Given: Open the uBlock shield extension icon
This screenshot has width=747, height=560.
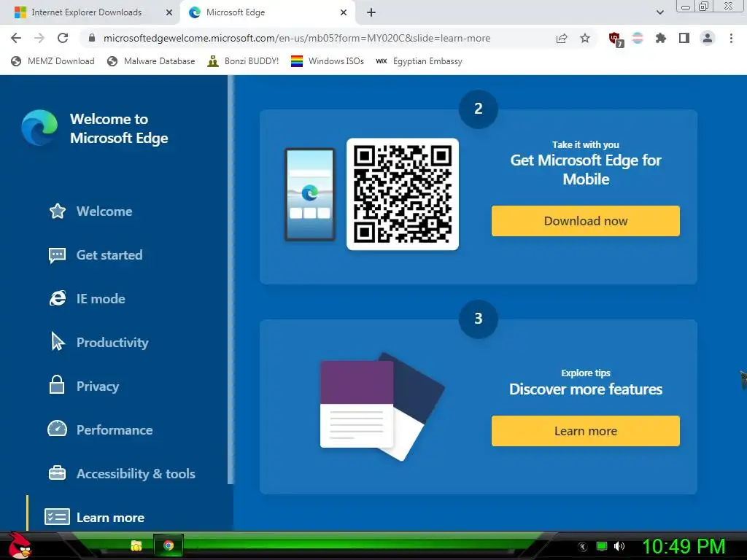Looking at the screenshot, I should click(x=616, y=39).
